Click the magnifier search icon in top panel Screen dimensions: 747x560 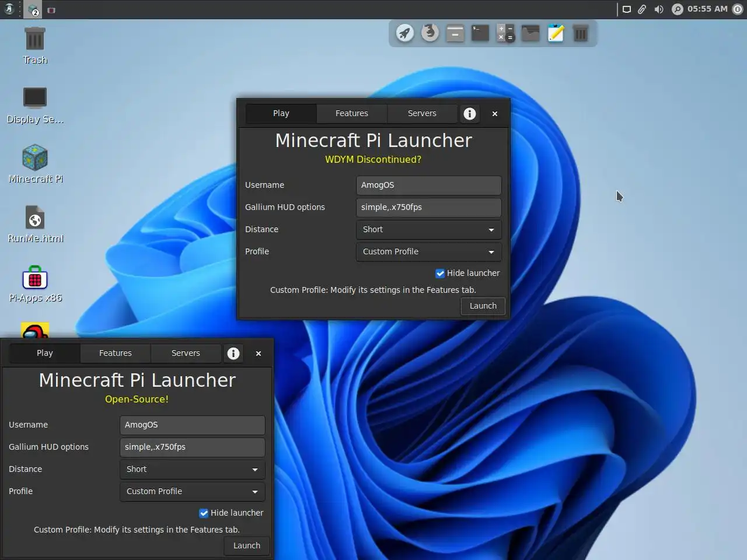tap(677, 9)
